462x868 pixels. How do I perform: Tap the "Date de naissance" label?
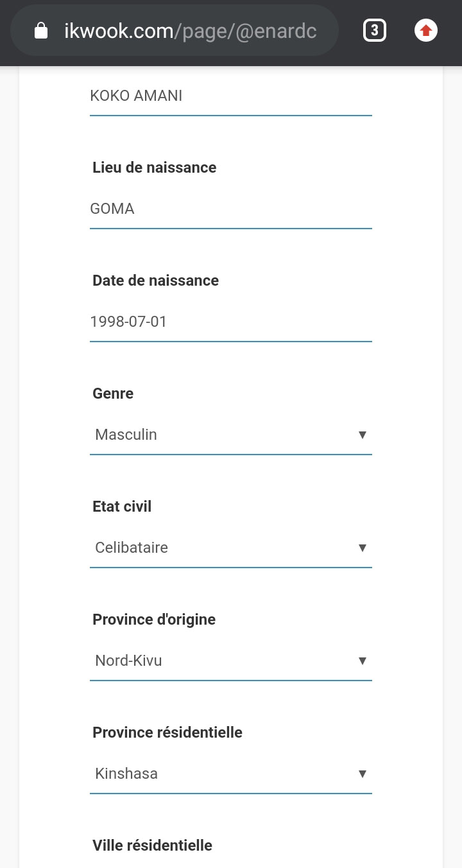(x=155, y=281)
